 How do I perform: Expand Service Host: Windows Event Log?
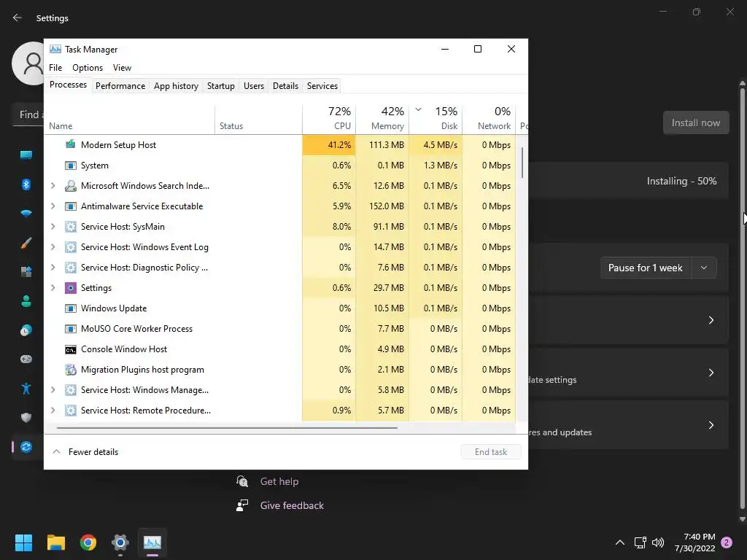click(53, 247)
